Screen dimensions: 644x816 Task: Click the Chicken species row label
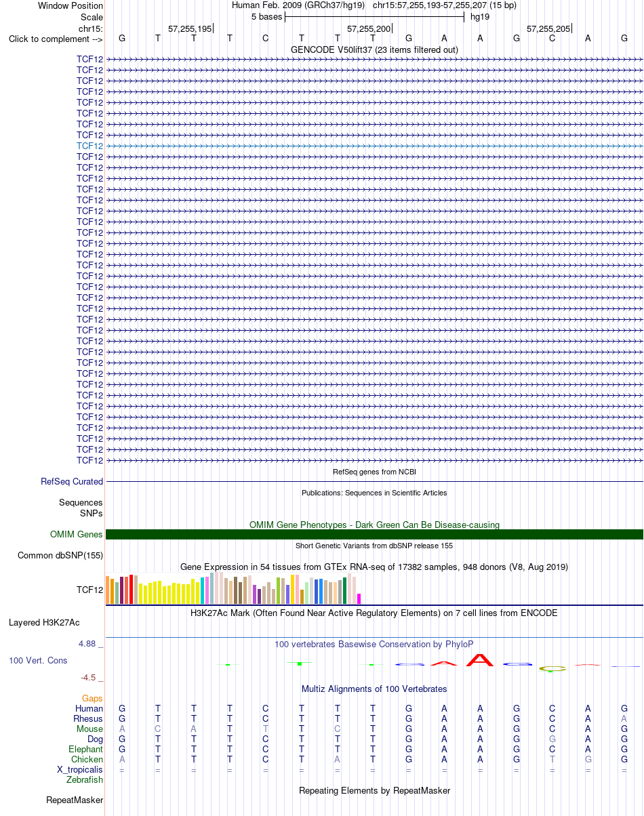[87, 759]
